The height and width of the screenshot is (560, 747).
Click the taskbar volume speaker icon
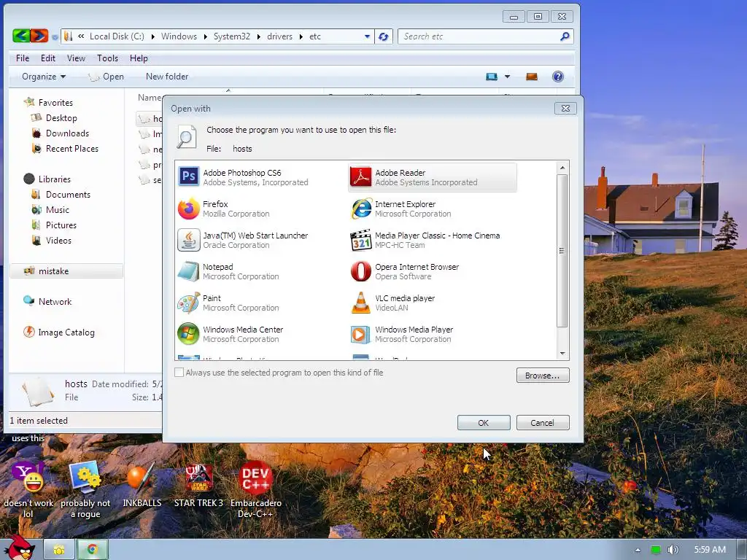coord(673,550)
